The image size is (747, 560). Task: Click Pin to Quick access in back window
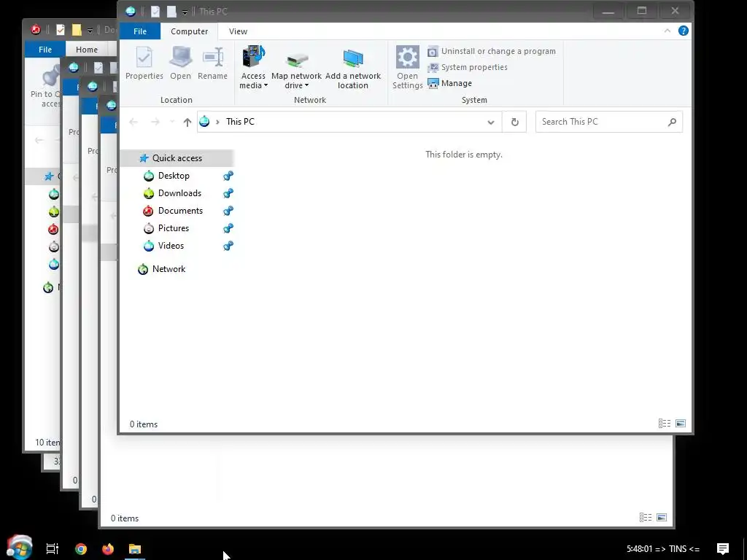coord(45,86)
